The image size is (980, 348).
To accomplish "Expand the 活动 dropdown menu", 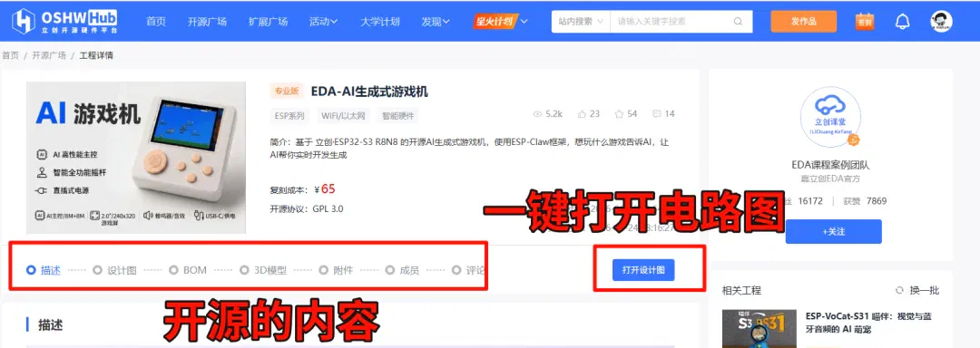I will click(x=323, y=21).
